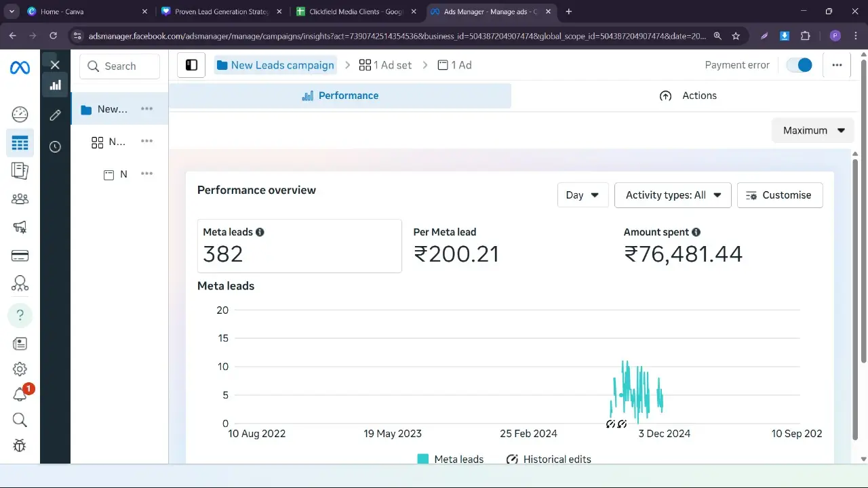The image size is (868, 488).
Task: Click the Billing card icon in sidebar
Action: click(x=20, y=256)
